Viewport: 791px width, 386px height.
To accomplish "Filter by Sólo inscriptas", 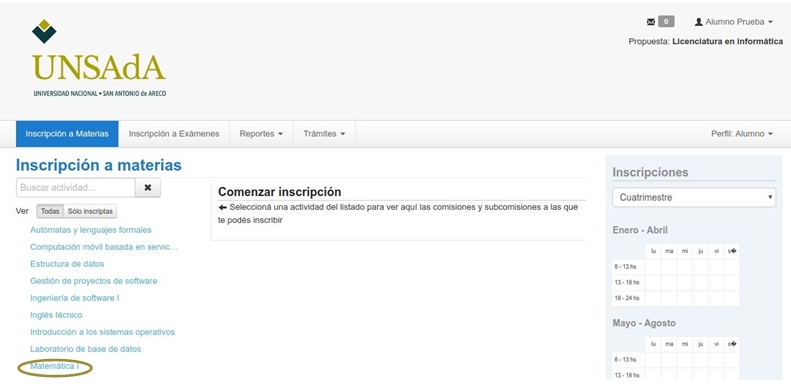I will (x=90, y=211).
